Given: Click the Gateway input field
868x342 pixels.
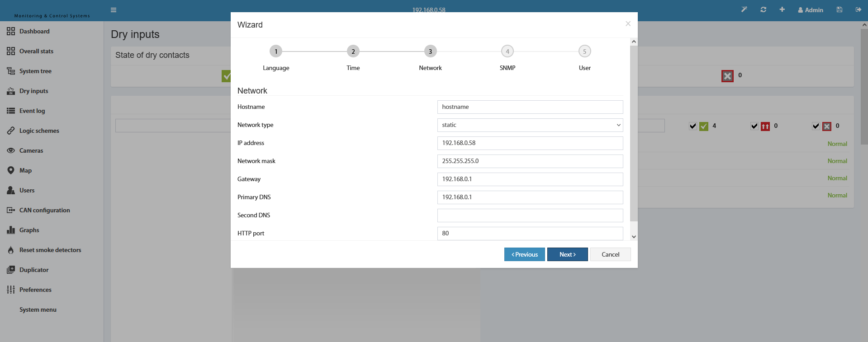Looking at the screenshot, I should [x=530, y=179].
